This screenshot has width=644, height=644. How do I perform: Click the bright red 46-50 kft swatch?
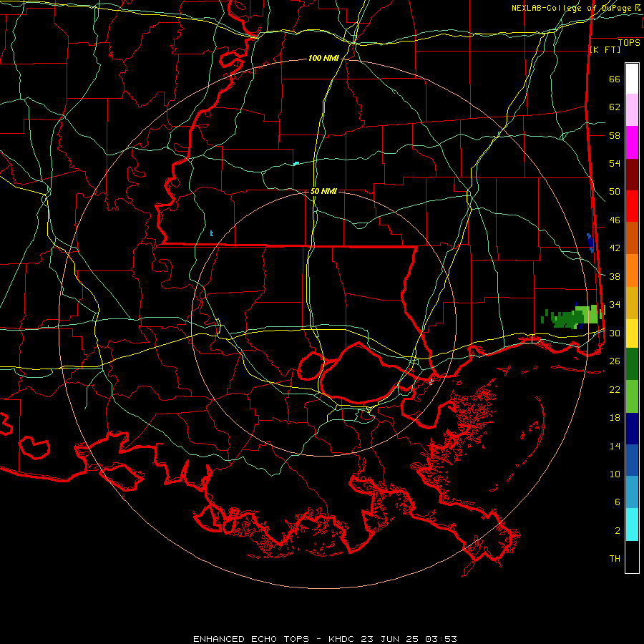632,206
